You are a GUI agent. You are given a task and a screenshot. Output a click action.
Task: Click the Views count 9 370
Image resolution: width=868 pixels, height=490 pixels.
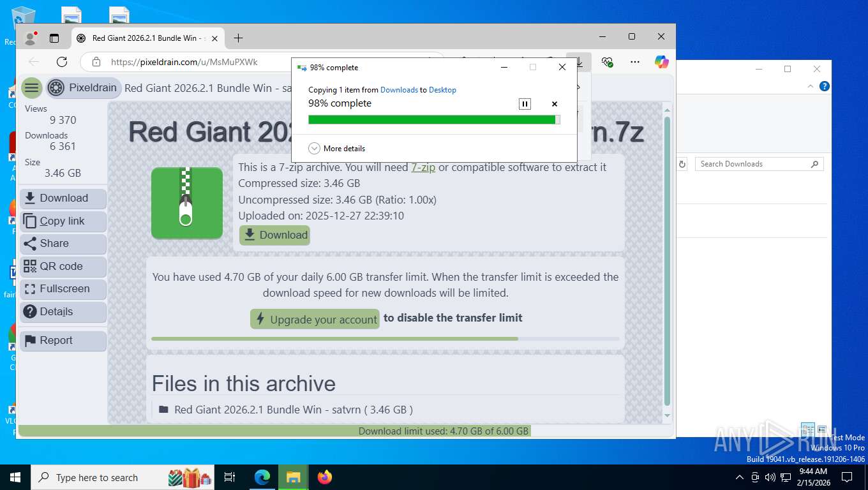click(x=63, y=120)
